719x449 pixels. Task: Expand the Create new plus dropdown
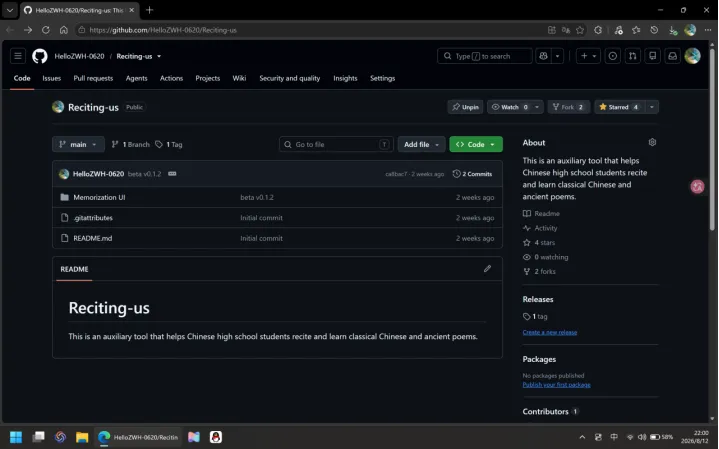(x=588, y=56)
